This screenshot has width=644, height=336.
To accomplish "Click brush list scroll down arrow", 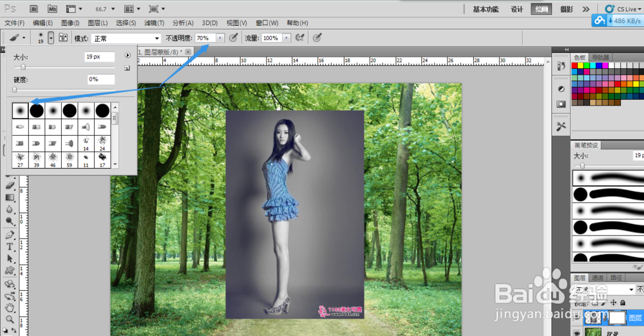I will click(115, 164).
